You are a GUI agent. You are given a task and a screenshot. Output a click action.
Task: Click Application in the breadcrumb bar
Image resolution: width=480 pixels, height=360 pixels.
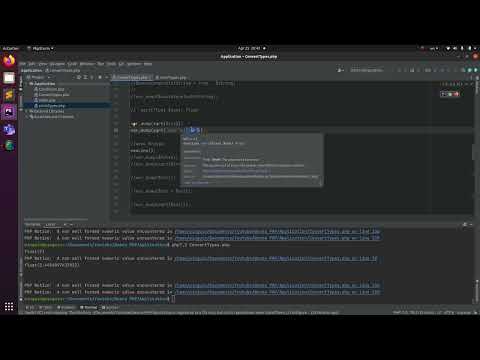click(32, 71)
